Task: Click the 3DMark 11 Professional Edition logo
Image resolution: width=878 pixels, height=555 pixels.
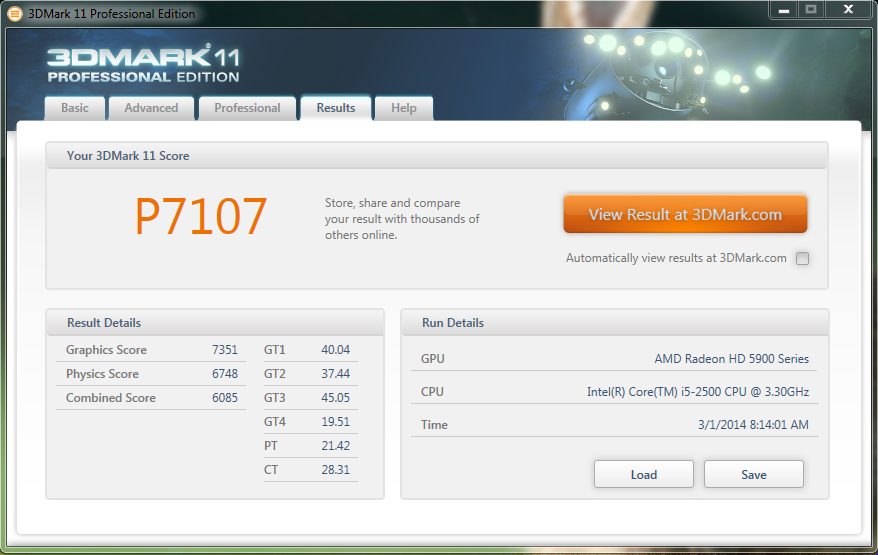Action: point(143,65)
